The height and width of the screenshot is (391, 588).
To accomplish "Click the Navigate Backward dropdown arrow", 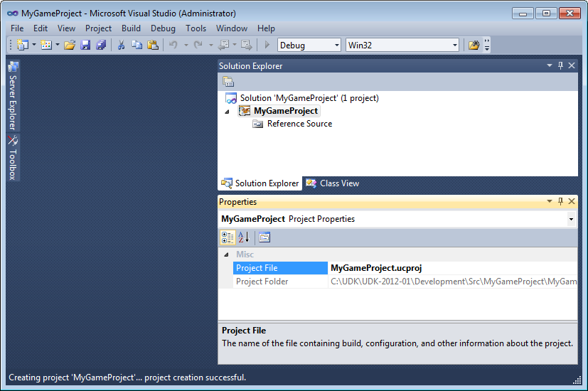I will (235, 45).
